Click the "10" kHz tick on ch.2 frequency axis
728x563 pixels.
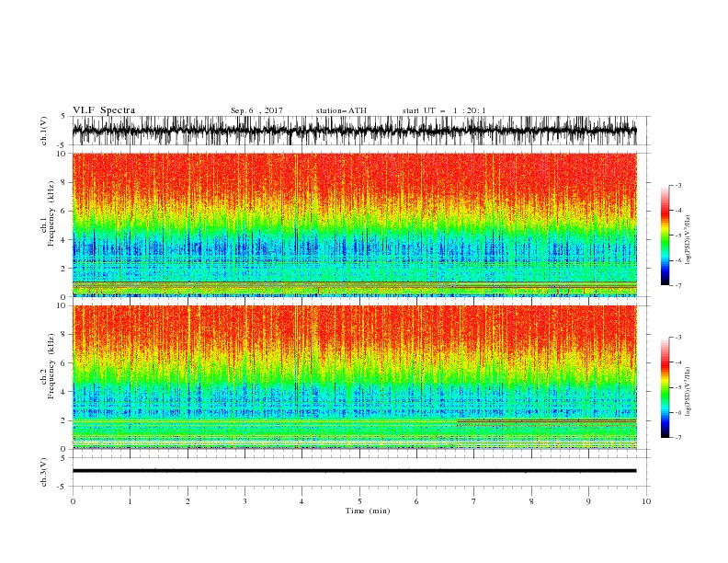pos(63,305)
